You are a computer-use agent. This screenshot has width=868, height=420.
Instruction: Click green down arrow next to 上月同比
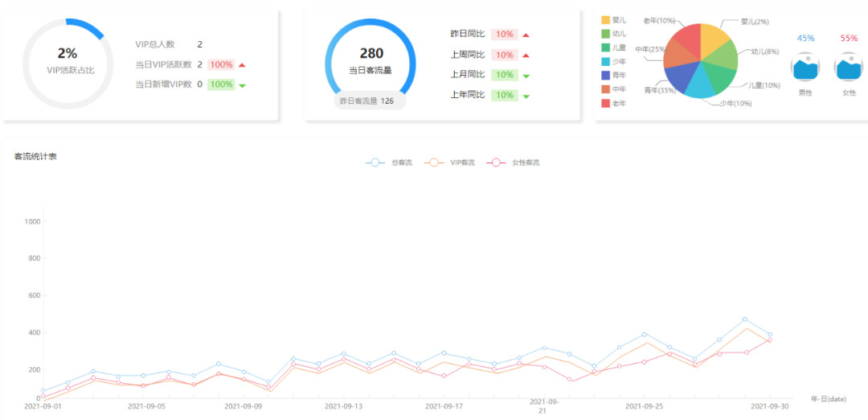click(526, 76)
